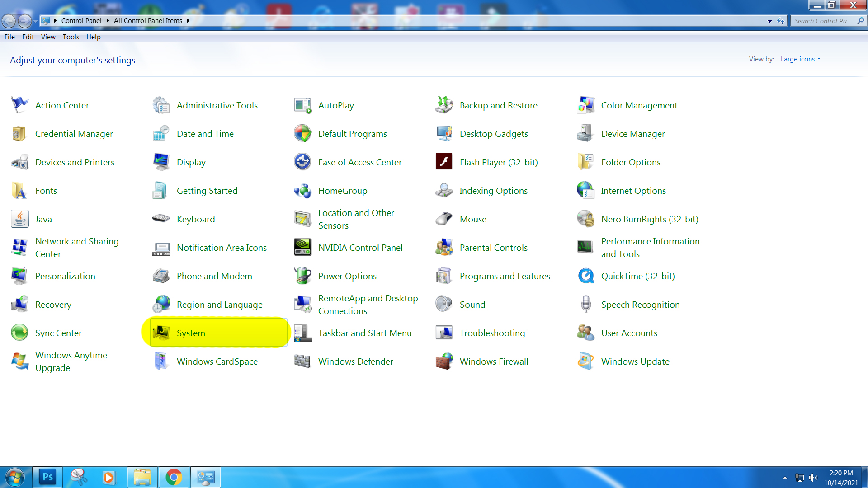
Task: Open Programs and Features
Action: coord(505,276)
